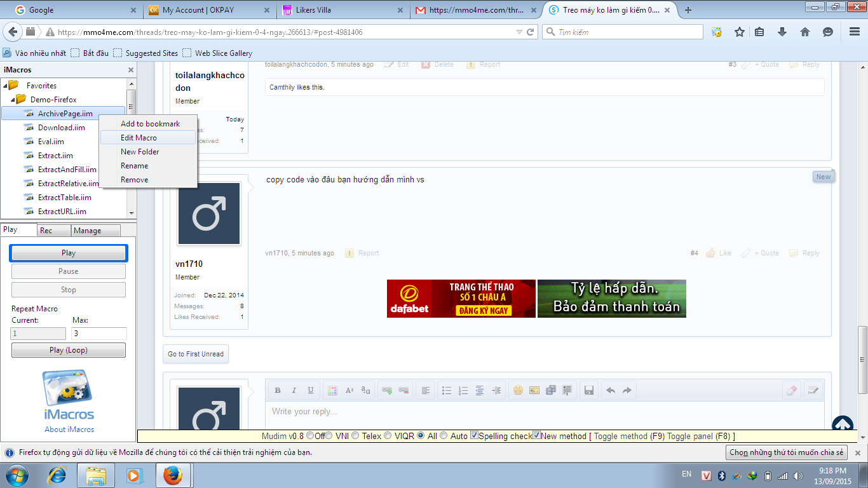The height and width of the screenshot is (488, 868).
Task: Switch to the Rec tab in iMacros
Action: click(53, 231)
